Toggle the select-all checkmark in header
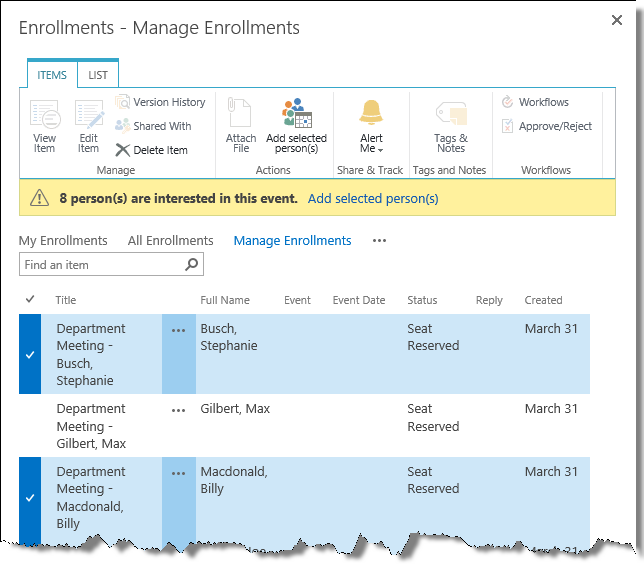The height and width of the screenshot is (564, 644). coord(30,300)
